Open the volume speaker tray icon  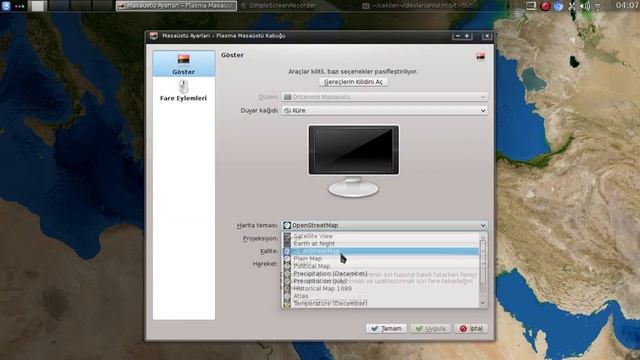[585, 6]
